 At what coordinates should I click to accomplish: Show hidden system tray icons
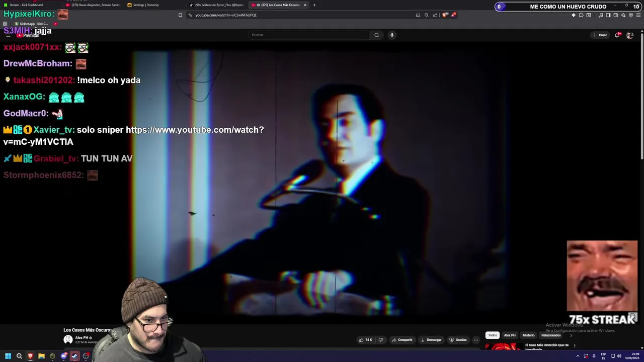pos(578,356)
